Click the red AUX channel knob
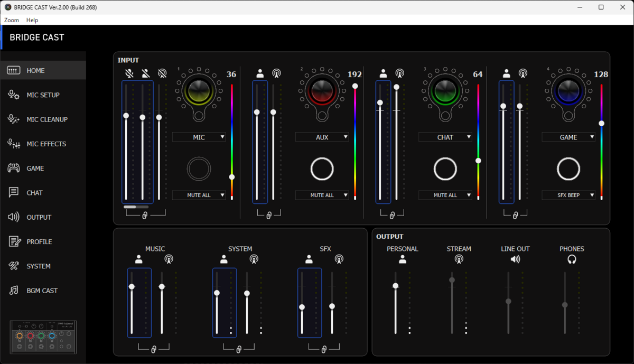Image resolution: width=634 pixels, height=364 pixels. pyautogui.click(x=322, y=90)
